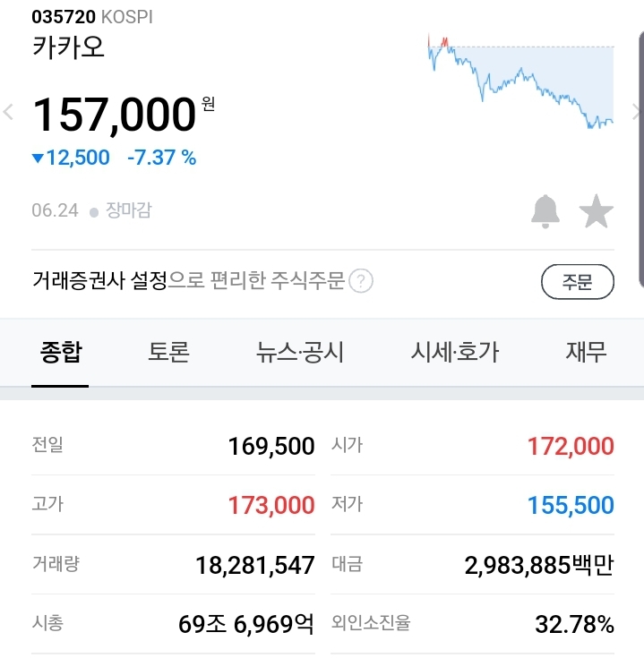Open the 시세·호가 tab
Viewport: 644px width, 658px height.
coord(454,352)
